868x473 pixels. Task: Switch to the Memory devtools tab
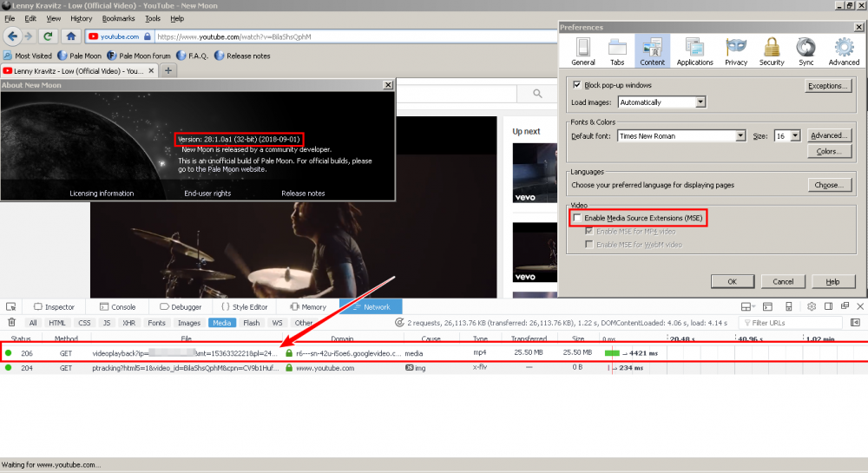308,307
